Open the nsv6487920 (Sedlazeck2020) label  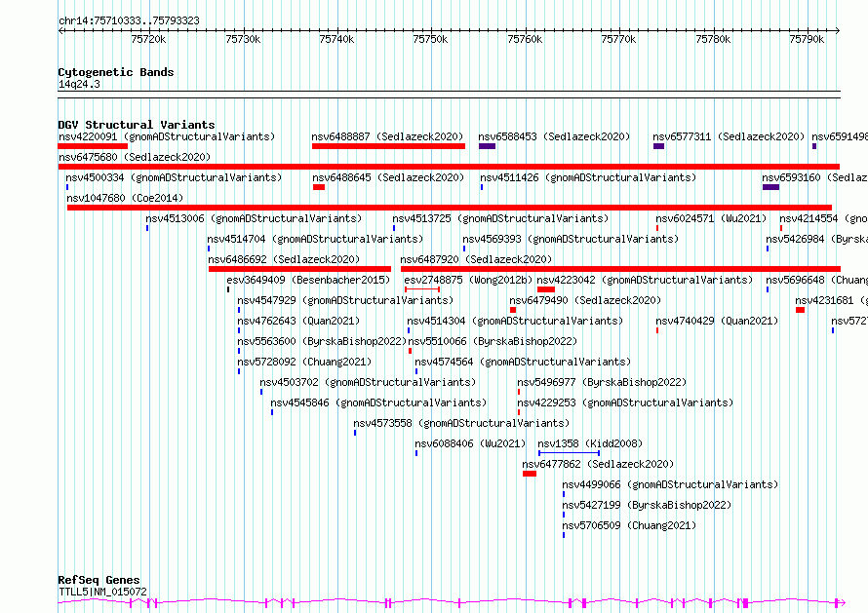[476, 259]
